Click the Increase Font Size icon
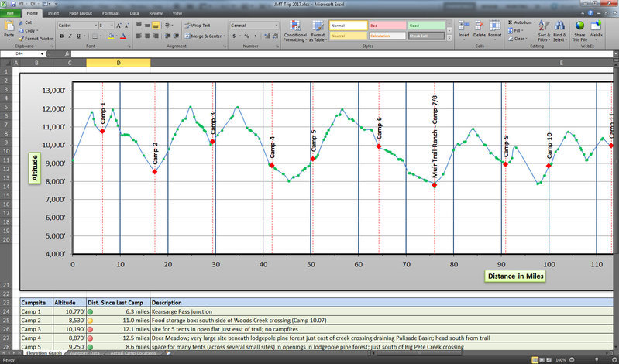The height and width of the screenshot is (364, 619). tap(119, 26)
